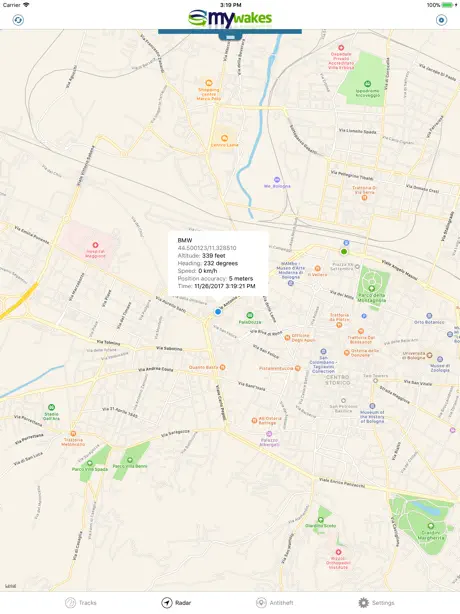Select the Trattoria Di Via Serra icon
460x614 pixels.
click(364, 197)
